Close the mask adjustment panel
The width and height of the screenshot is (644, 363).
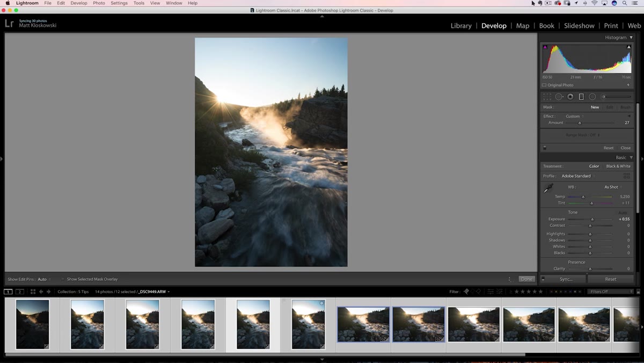626,148
